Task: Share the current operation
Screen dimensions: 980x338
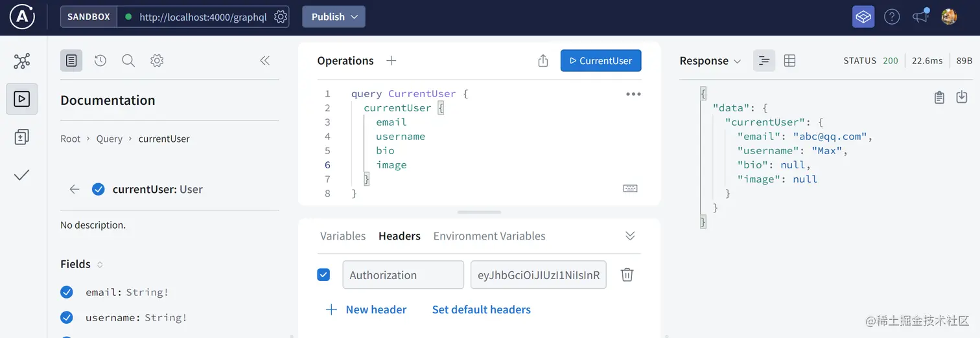Action: pyautogui.click(x=543, y=61)
